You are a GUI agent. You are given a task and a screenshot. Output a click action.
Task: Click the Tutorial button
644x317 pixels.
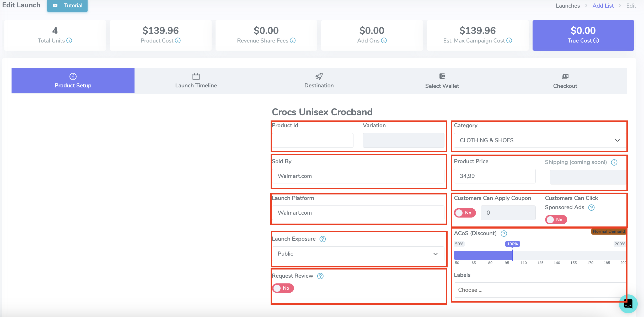[67, 6]
